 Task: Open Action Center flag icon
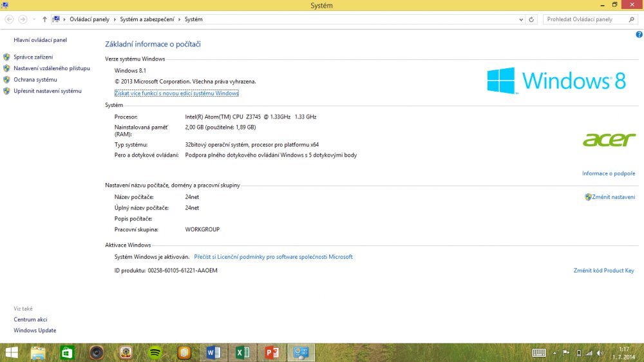[565, 353]
